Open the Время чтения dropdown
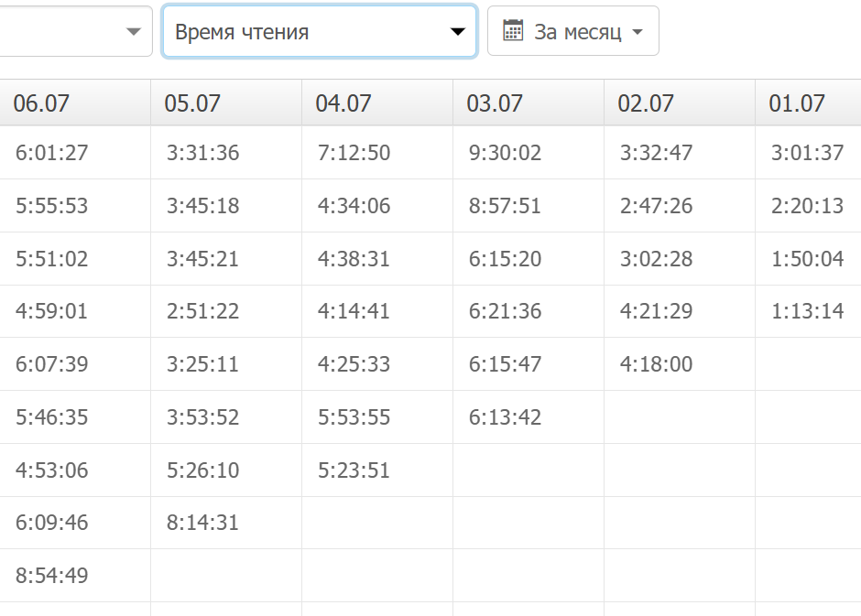861x616 pixels. (319, 32)
